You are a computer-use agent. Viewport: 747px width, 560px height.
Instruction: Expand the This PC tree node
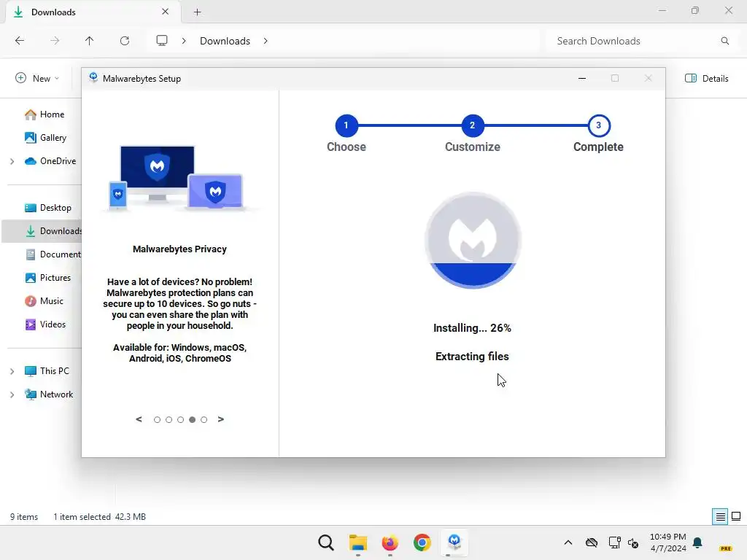(12, 371)
